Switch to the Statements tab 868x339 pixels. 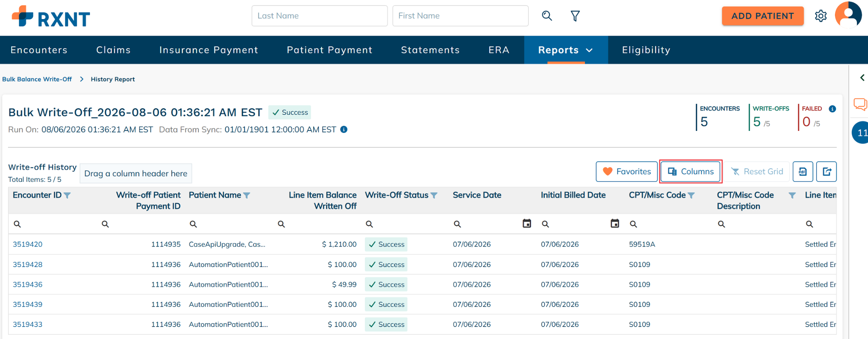click(430, 50)
